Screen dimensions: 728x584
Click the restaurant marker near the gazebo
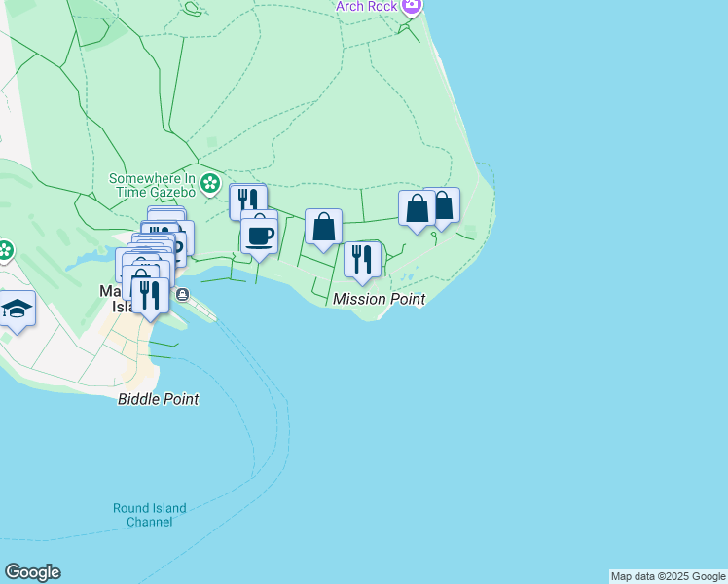246,200
